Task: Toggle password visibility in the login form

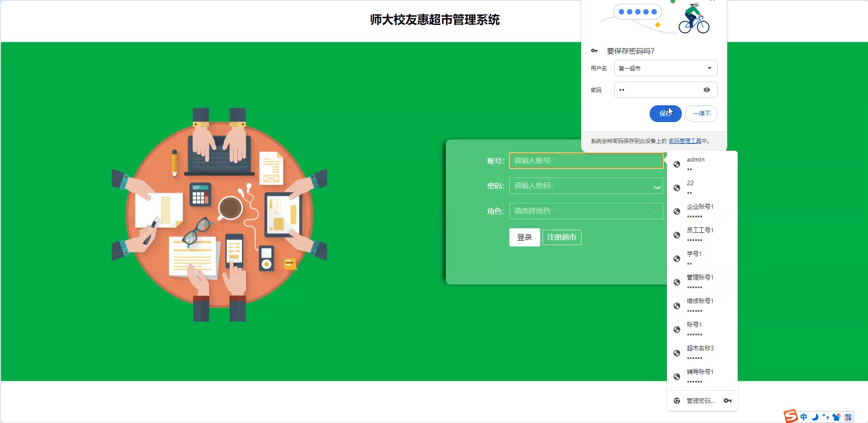Action: tap(656, 187)
